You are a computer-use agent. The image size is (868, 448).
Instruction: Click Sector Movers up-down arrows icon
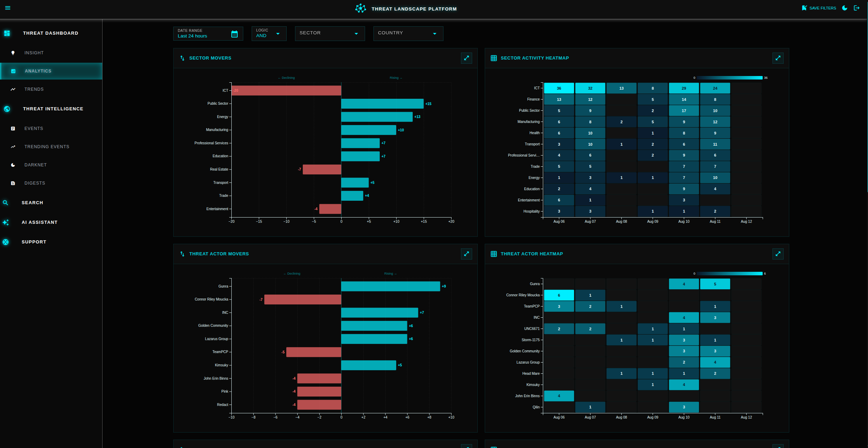pos(182,58)
